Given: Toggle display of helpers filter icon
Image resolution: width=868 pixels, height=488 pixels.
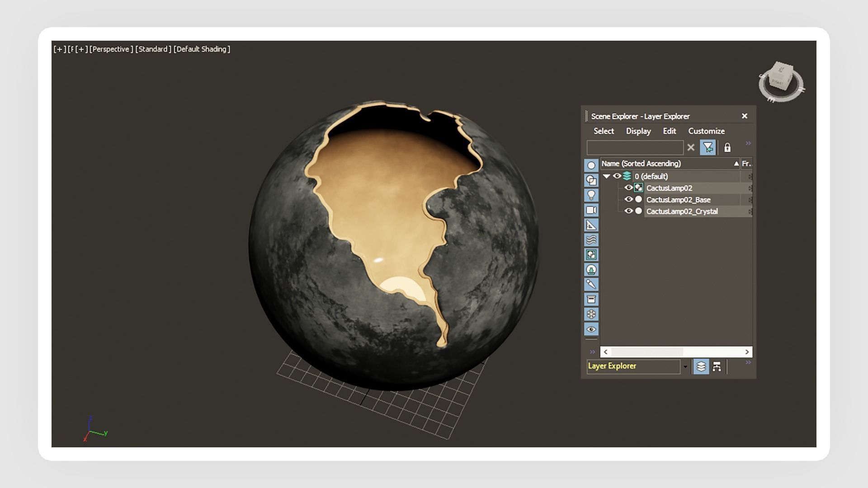Looking at the screenshot, I should point(591,225).
